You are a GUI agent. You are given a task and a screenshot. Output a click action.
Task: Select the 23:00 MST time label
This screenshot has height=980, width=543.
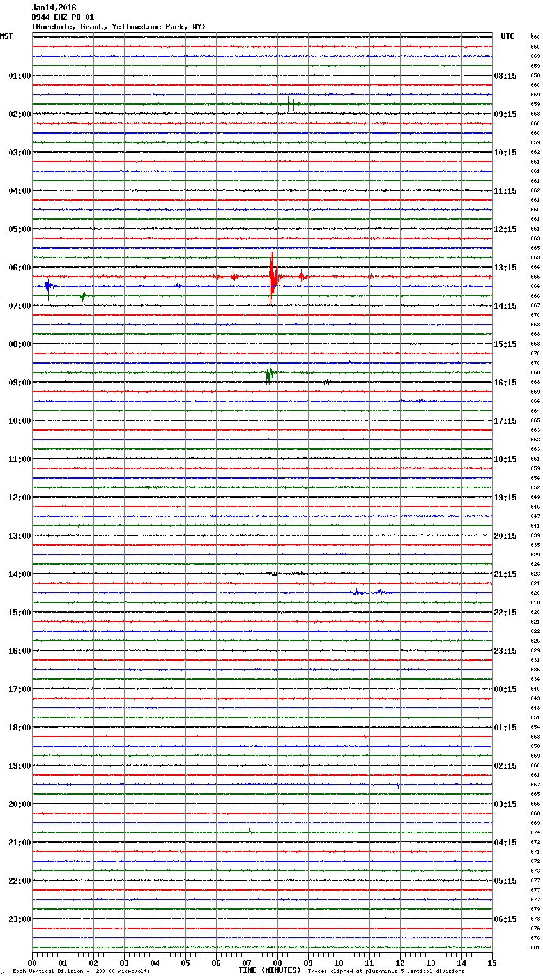click(x=20, y=919)
